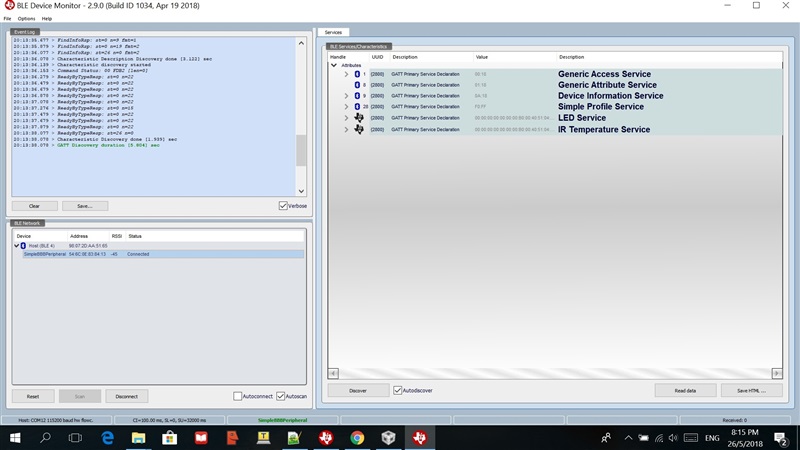Click Bluetooth icon next to Host (BLE 4)
Screen dimensions: 800x450
click(x=23, y=245)
